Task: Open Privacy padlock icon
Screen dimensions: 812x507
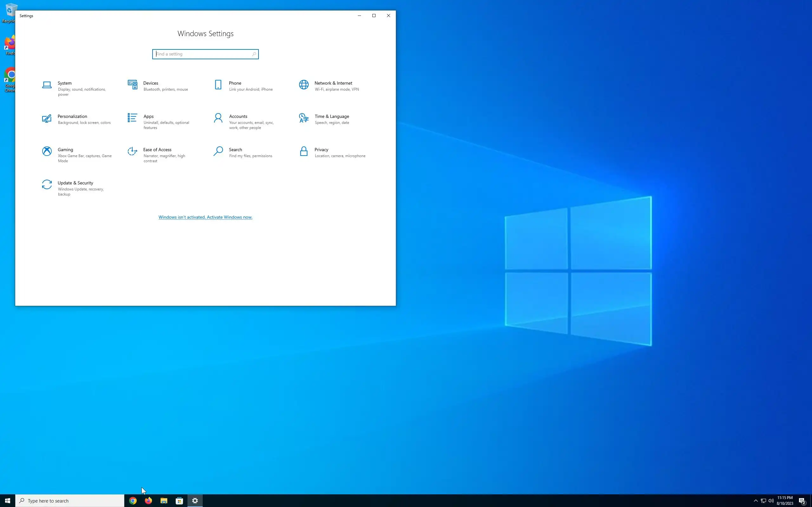Action: coord(304,151)
